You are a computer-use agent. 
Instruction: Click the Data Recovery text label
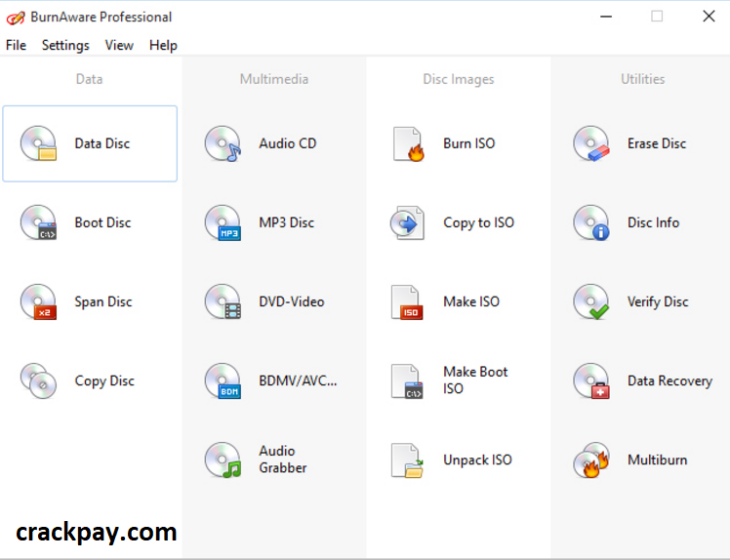click(x=669, y=380)
